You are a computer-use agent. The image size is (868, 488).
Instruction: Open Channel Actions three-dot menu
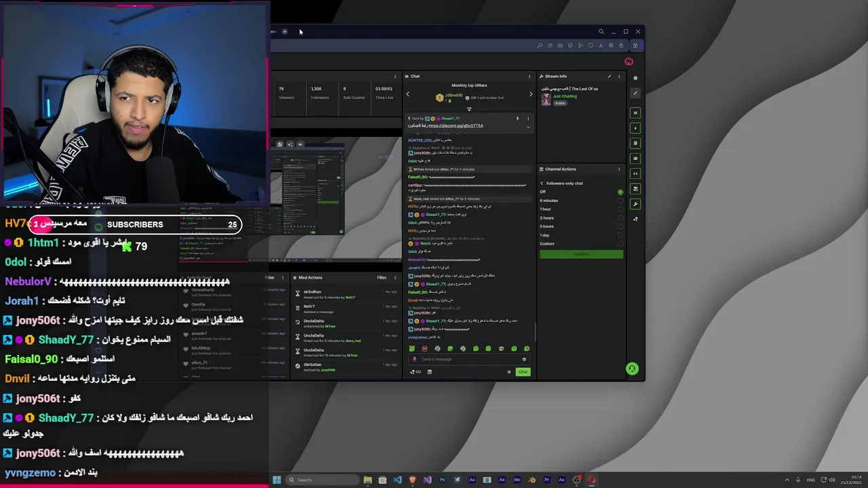(619, 169)
